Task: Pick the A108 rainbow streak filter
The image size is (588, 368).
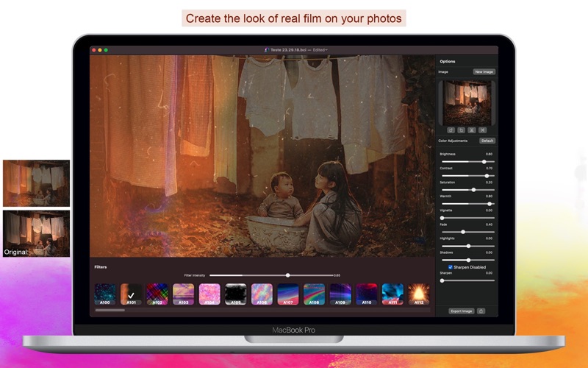Action: [314, 294]
